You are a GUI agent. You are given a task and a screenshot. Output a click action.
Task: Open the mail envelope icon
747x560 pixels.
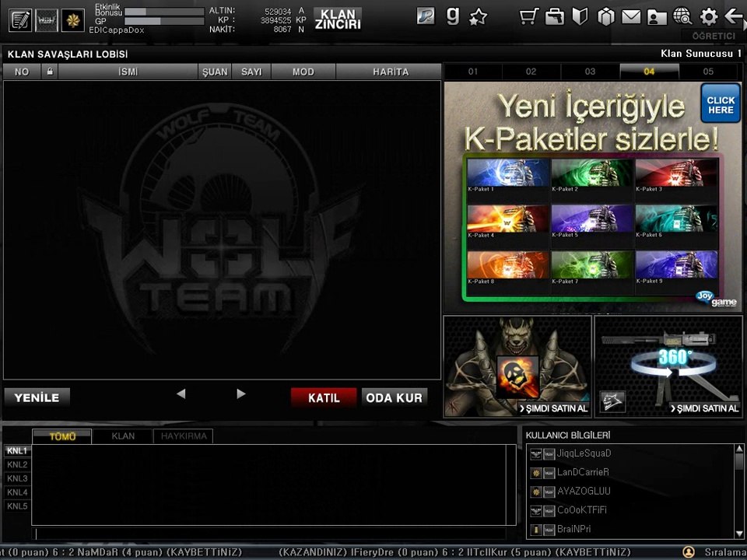[x=631, y=17]
